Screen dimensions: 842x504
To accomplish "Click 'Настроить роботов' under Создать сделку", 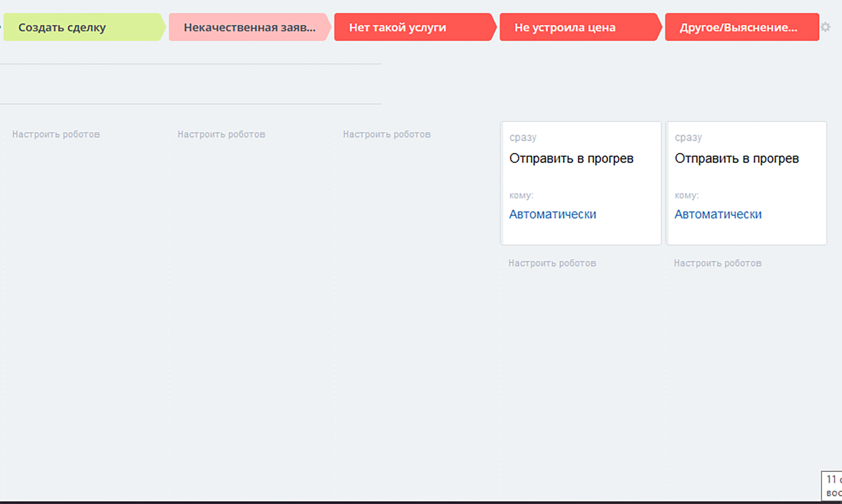I will [x=56, y=135].
